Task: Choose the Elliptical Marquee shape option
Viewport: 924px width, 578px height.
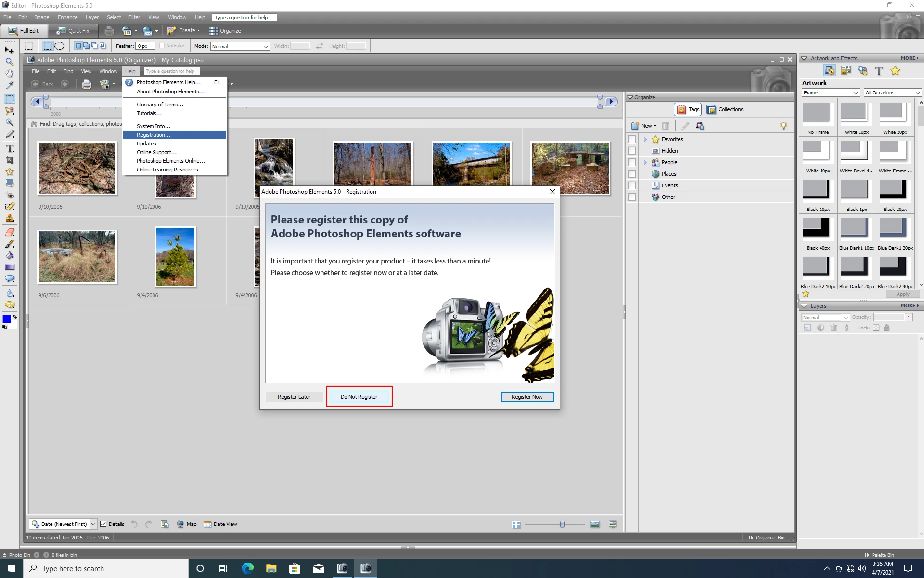Action: (x=59, y=46)
